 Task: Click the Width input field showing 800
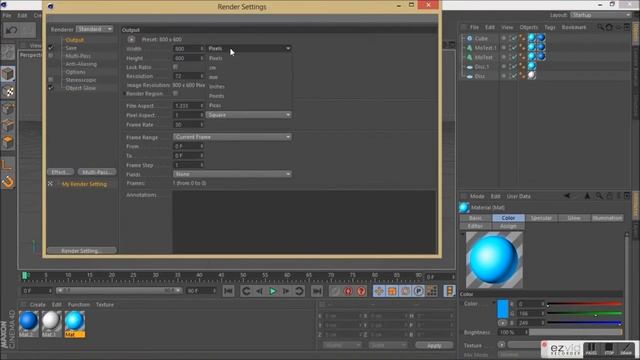188,49
